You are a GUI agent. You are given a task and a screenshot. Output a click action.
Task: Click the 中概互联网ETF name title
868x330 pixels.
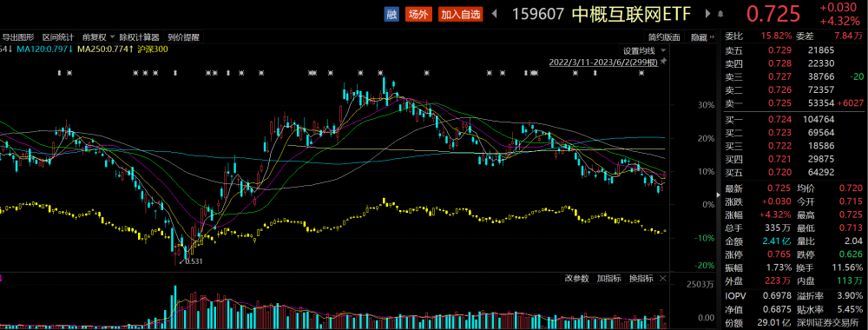point(631,15)
